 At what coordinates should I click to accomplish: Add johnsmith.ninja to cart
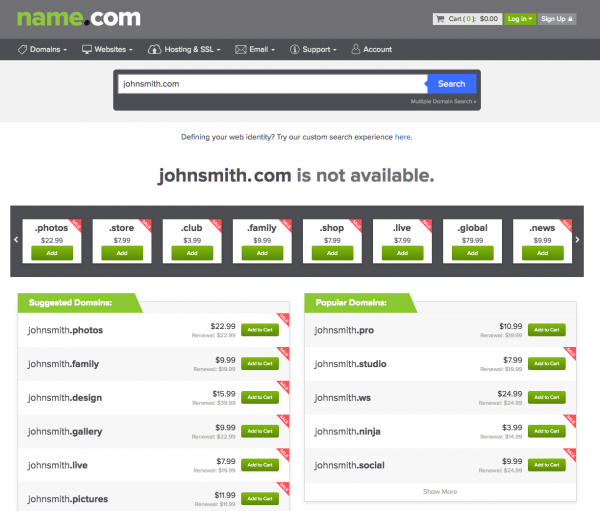(547, 431)
